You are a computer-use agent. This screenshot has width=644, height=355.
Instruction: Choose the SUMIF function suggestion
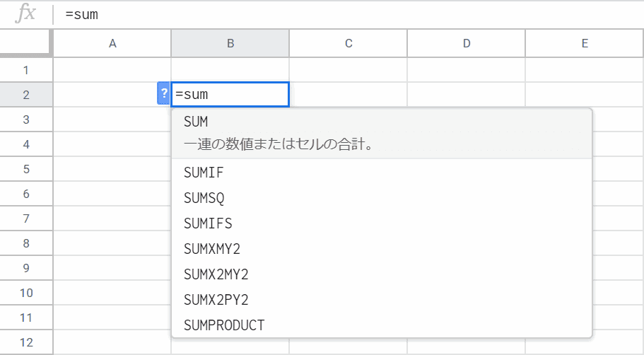(382, 173)
